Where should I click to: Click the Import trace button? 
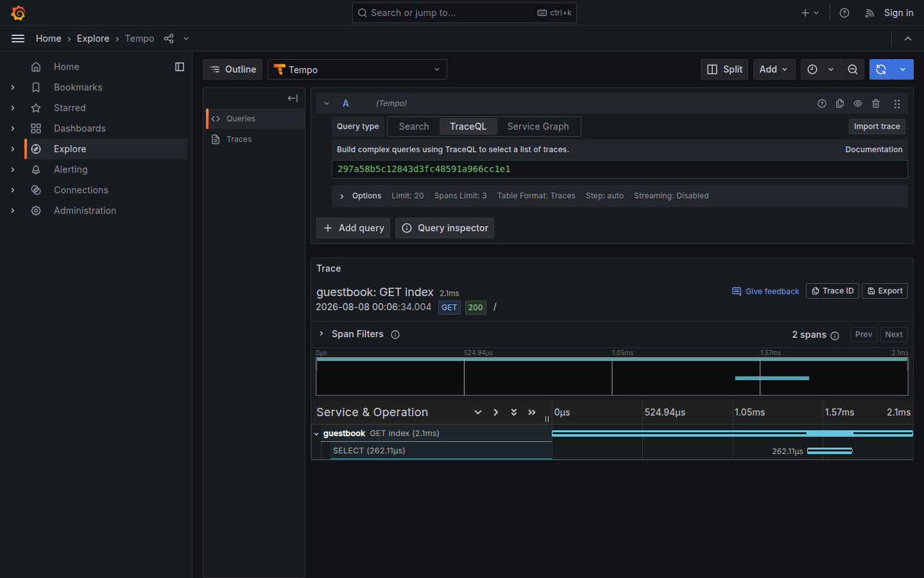coord(877,127)
